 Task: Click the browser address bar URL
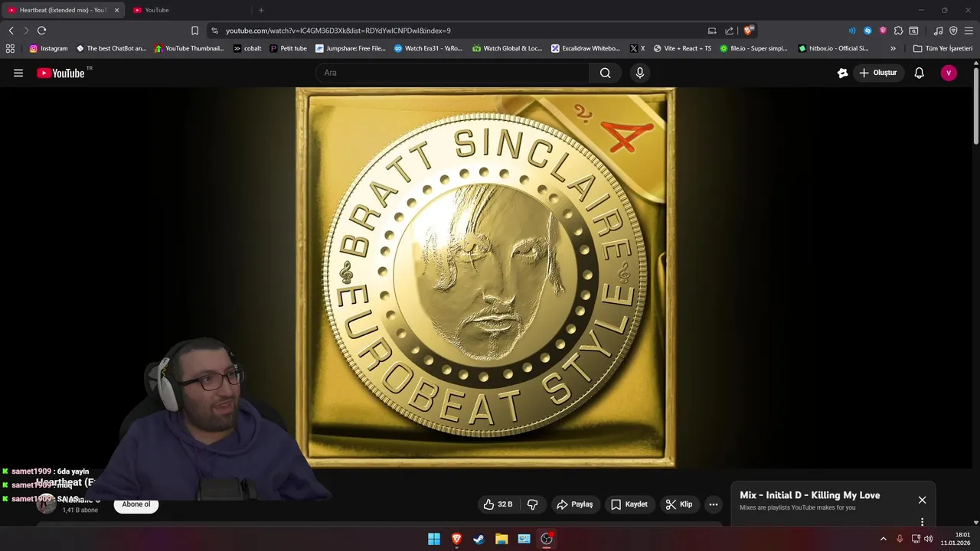pos(338,31)
